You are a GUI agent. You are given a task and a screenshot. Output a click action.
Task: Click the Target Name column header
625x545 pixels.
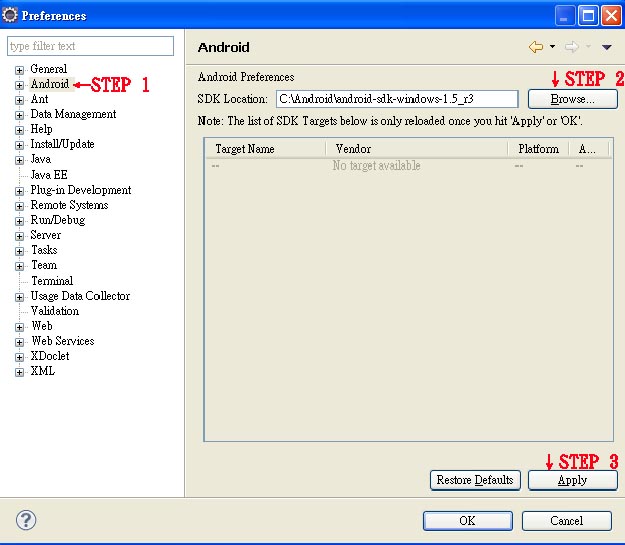tap(265, 149)
